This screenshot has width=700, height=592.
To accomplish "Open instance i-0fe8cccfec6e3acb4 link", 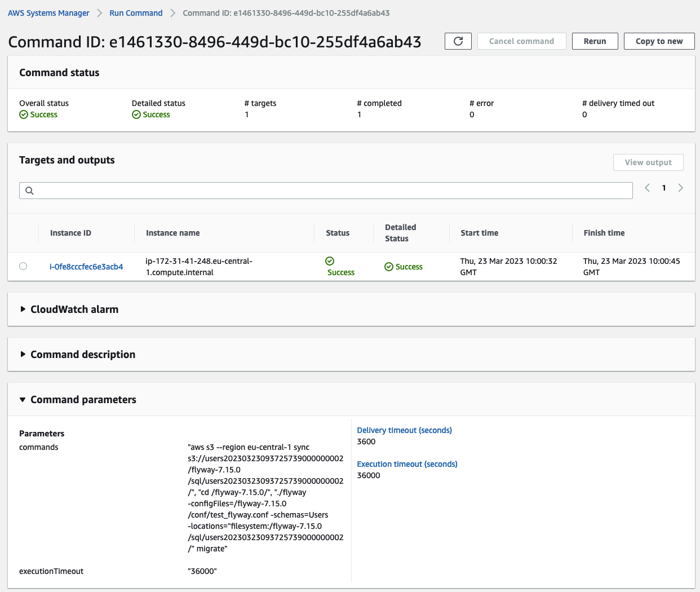I will [x=86, y=267].
